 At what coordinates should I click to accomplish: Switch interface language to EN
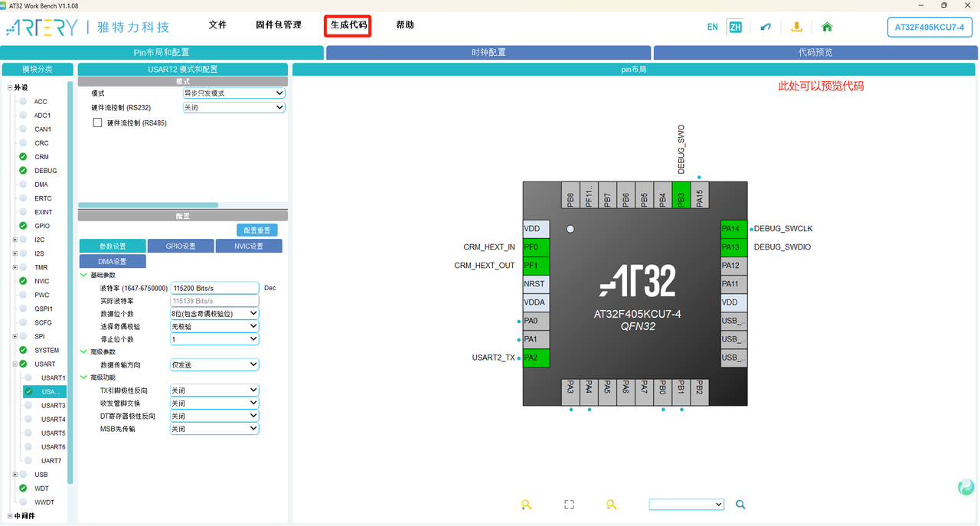(712, 26)
